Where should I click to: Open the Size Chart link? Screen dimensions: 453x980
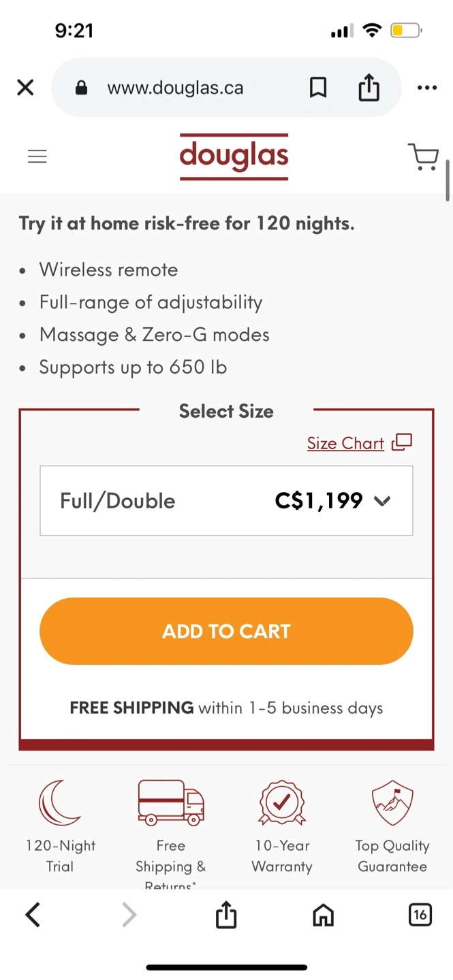point(345,443)
